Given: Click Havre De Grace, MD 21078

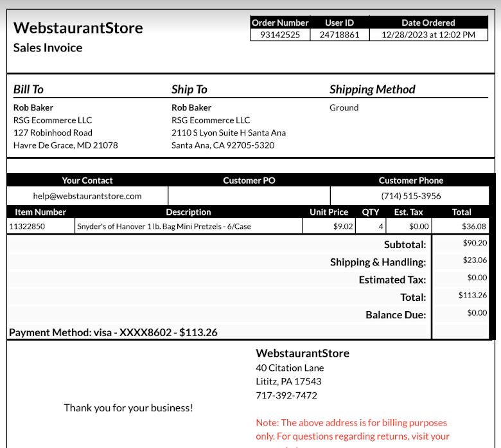Looking at the screenshot, I should click(x=66, y=145).
